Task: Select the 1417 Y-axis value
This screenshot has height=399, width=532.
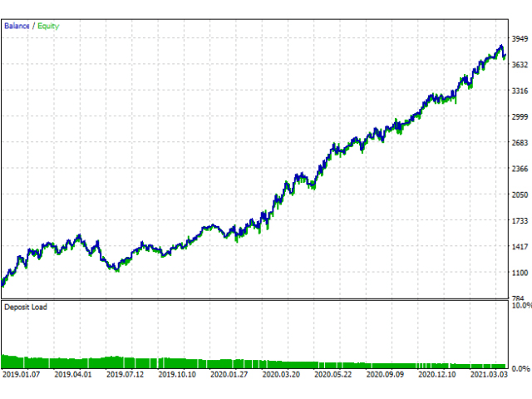Action: (x=520, y=247)
